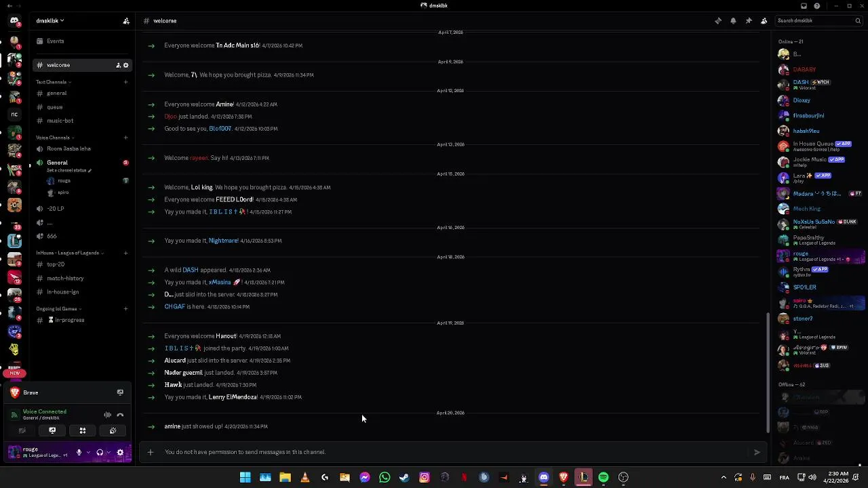
Task: Open Discord direct messages home icon
Action: point(14,20)
